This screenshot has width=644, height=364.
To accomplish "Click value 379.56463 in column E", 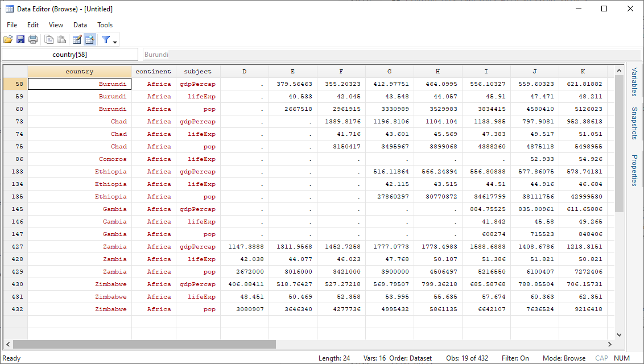I will point(293,84).
